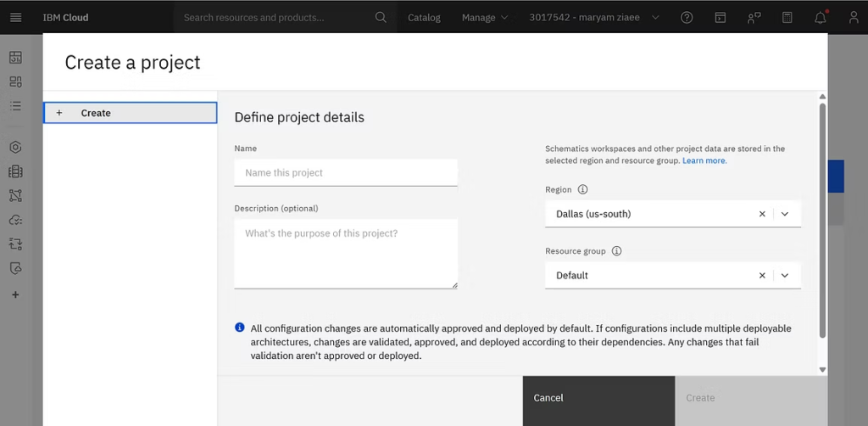Image resolution: width=868 pixels, height=426 pixels.
Task: Open the Projects icon in left sidebar
Action: pos(15,82)
